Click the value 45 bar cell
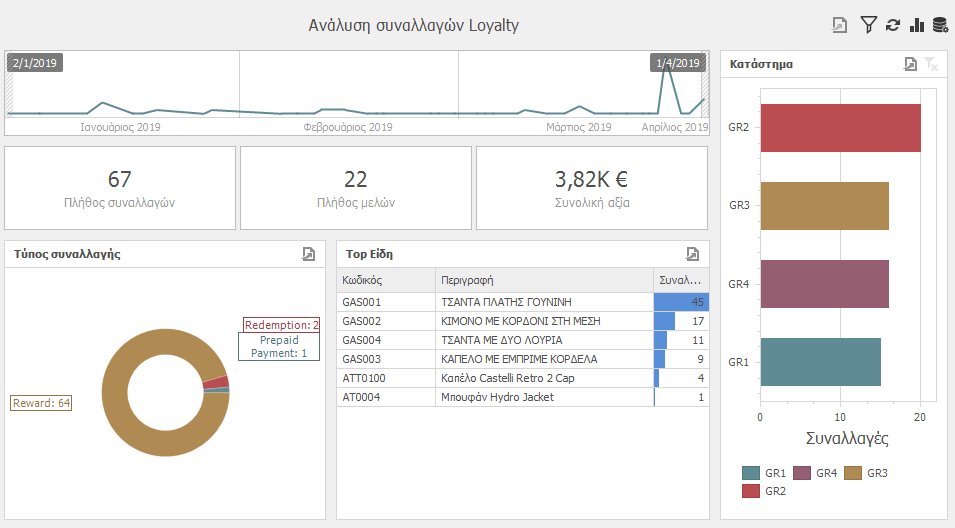 [682, 302]
